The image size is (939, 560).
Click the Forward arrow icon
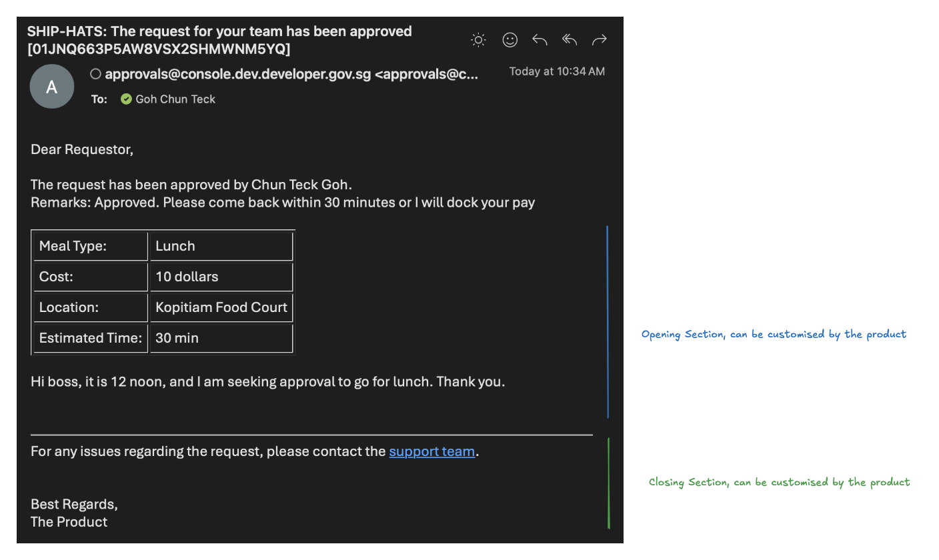pos(600,40)
